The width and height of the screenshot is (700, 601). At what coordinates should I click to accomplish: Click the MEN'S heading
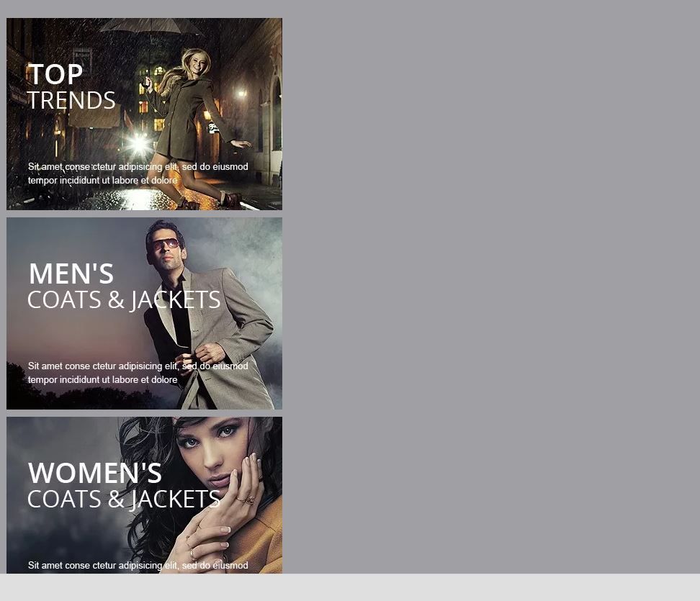pos(71,274)
